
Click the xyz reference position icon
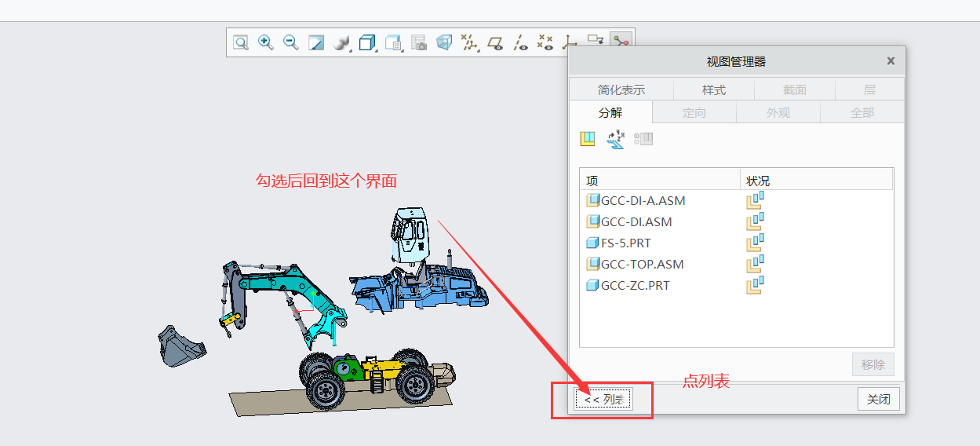(616, 139)
